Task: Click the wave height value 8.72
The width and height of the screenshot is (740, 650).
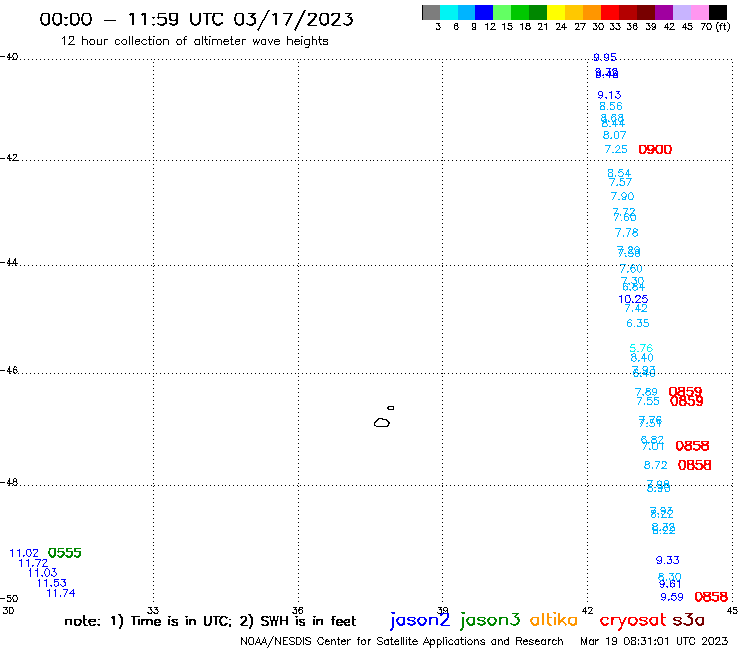Action: click(656, 465)
